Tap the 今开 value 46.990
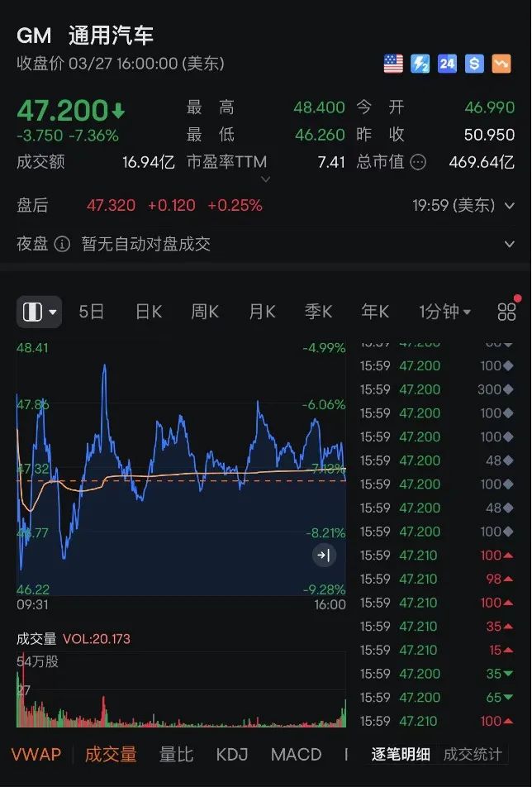Screen dimensions: 532x787 [489, 107]
